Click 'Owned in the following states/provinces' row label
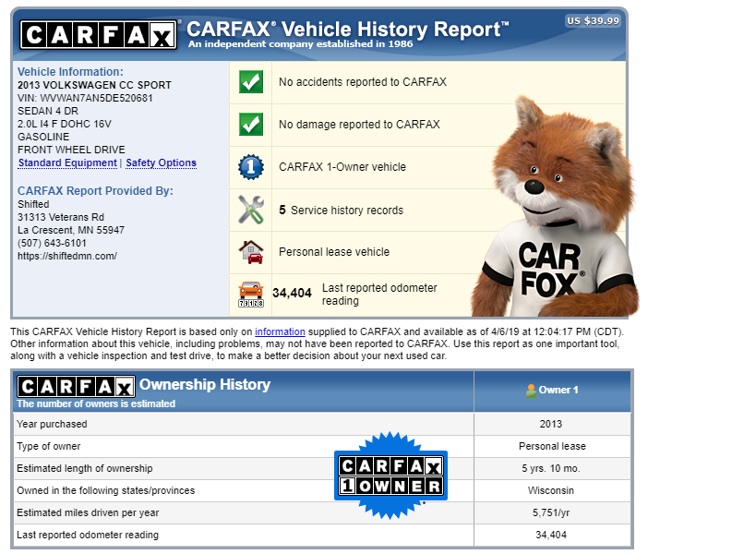 click(x=106, y=491)
